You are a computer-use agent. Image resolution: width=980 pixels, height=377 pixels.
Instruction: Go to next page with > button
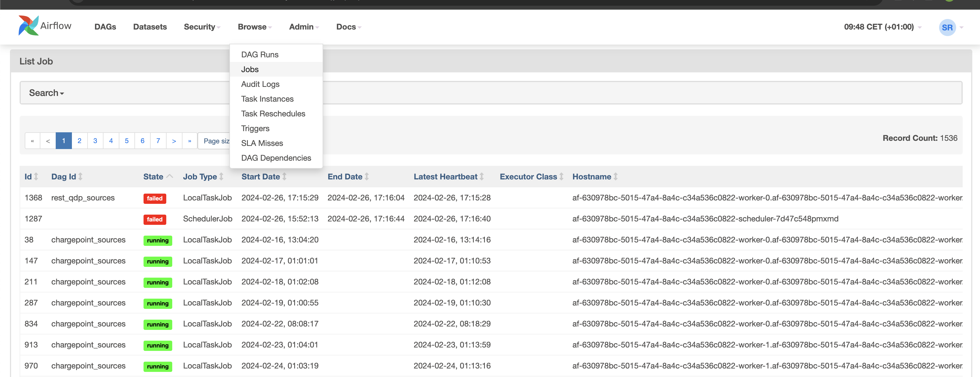coord(174,141)
